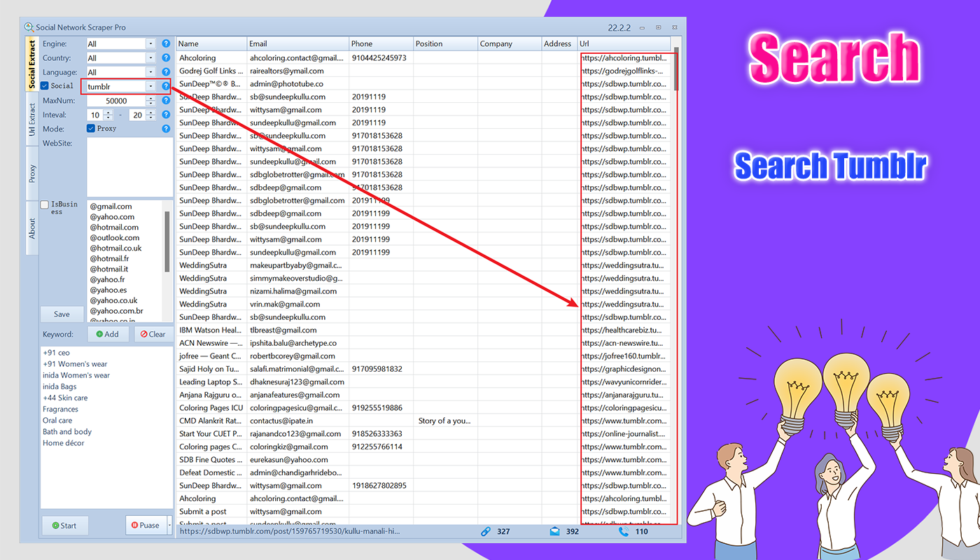Open the Proxy side tab

point(31,174)
